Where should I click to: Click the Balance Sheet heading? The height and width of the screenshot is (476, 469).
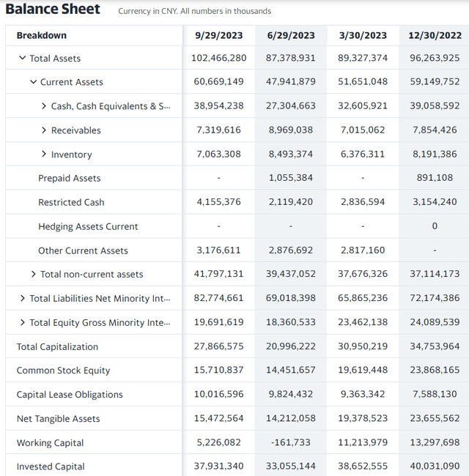click(x=53, y=9)
